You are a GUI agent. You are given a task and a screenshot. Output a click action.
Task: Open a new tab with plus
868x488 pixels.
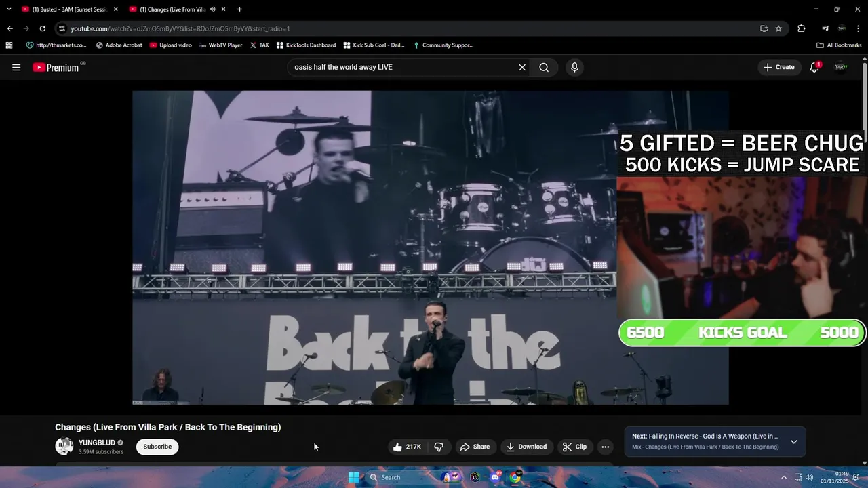239,9
